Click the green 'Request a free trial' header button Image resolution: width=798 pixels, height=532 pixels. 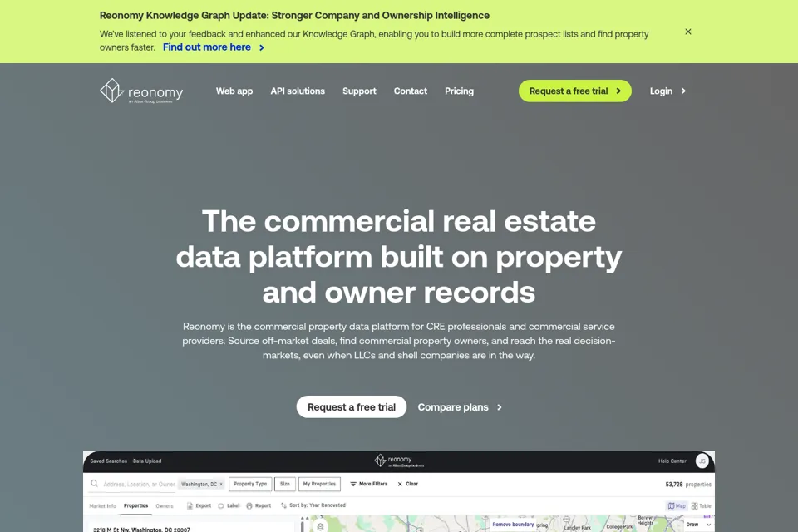coord(575,91)
